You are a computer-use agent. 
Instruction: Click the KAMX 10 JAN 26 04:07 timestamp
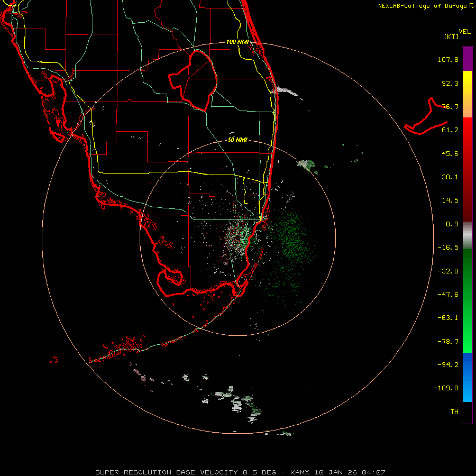click(x=338, y=472)
